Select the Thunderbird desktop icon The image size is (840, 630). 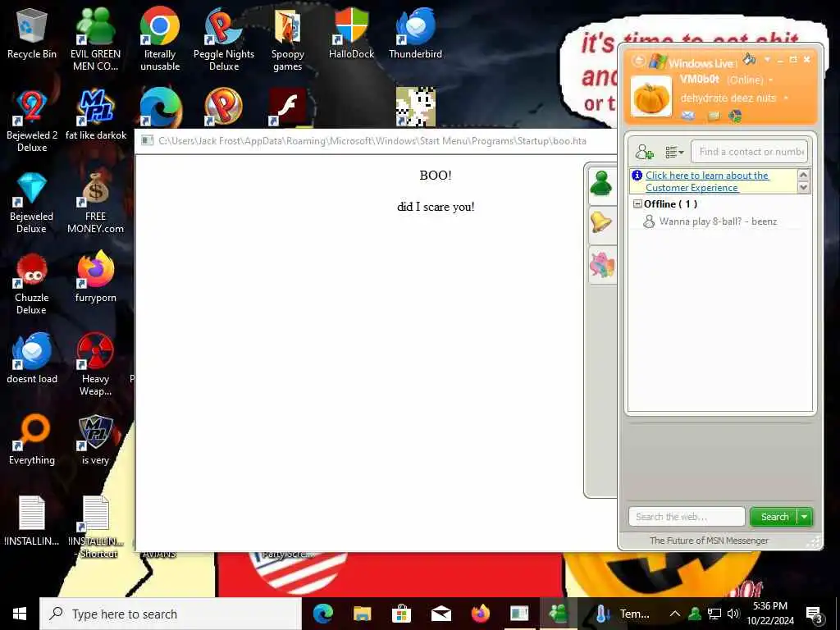416,33
